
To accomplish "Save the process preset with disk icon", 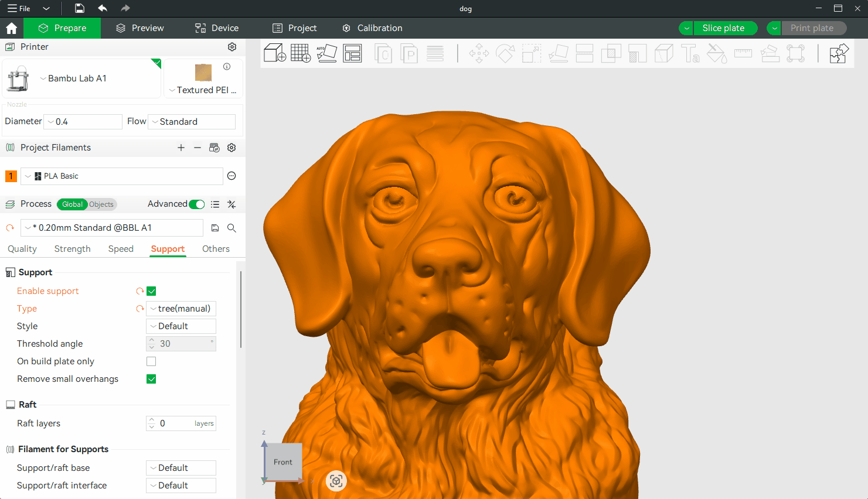I will point(215,228).
